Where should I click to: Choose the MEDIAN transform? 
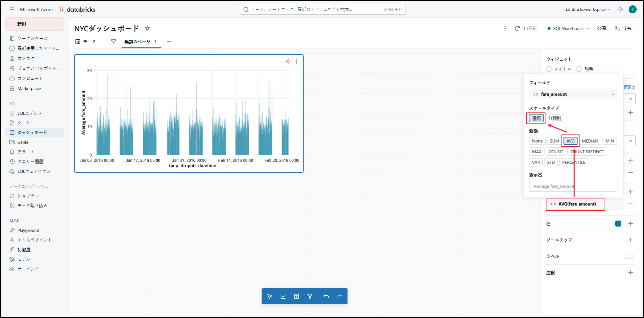tap(590, 141)
